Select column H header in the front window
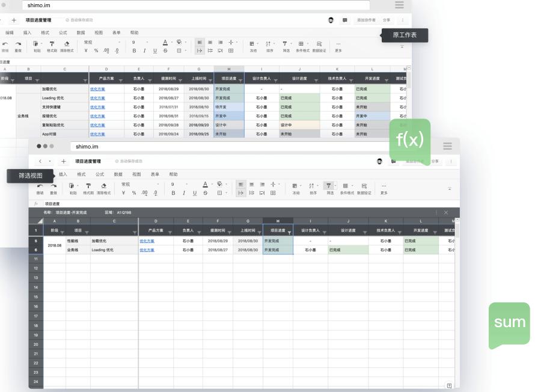The image size is (535, 392). [x=278, y=221]
